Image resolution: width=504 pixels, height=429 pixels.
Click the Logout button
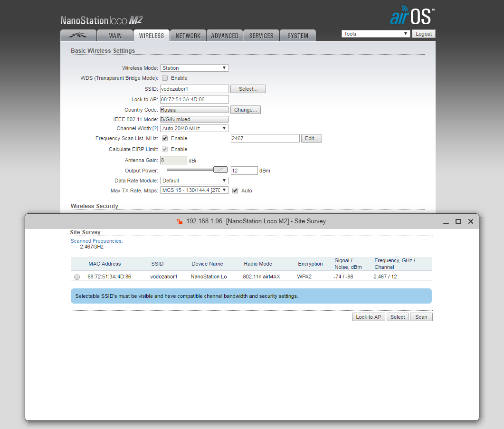click(x=424, y=34)
